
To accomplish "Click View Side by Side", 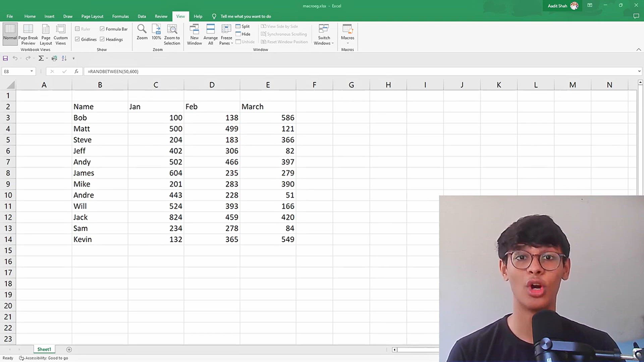I will click(279, 26).
